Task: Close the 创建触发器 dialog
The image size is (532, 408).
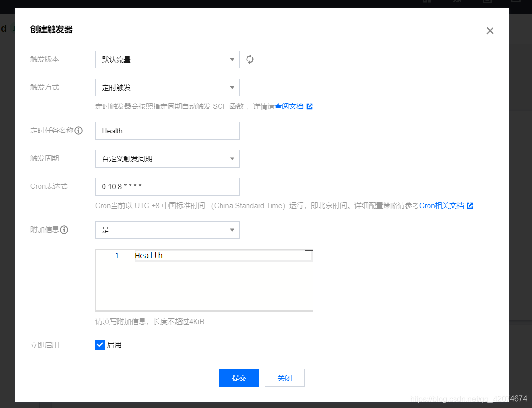Action: [x=490, y=31]
